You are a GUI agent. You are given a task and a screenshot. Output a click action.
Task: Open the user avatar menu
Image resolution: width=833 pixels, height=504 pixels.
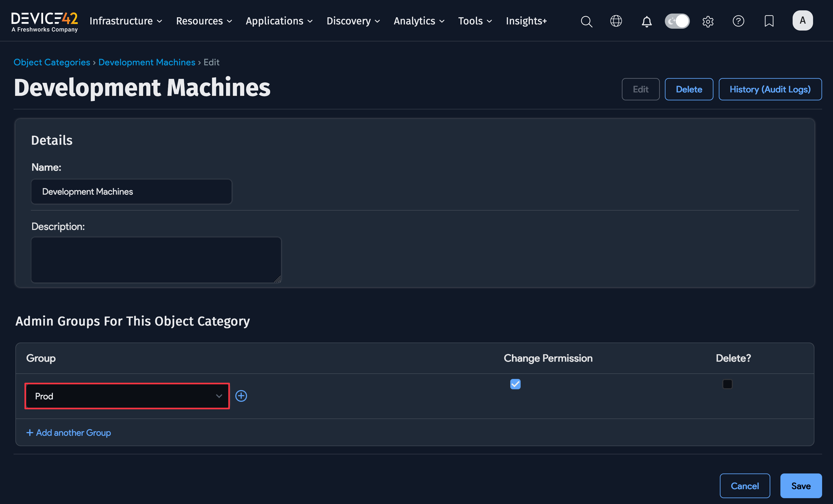[802, 20]
